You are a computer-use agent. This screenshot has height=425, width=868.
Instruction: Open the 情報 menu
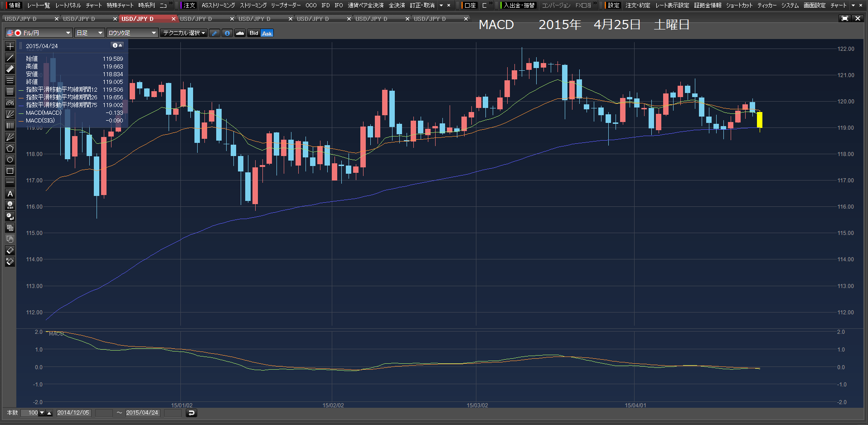(x=15, y=5)
